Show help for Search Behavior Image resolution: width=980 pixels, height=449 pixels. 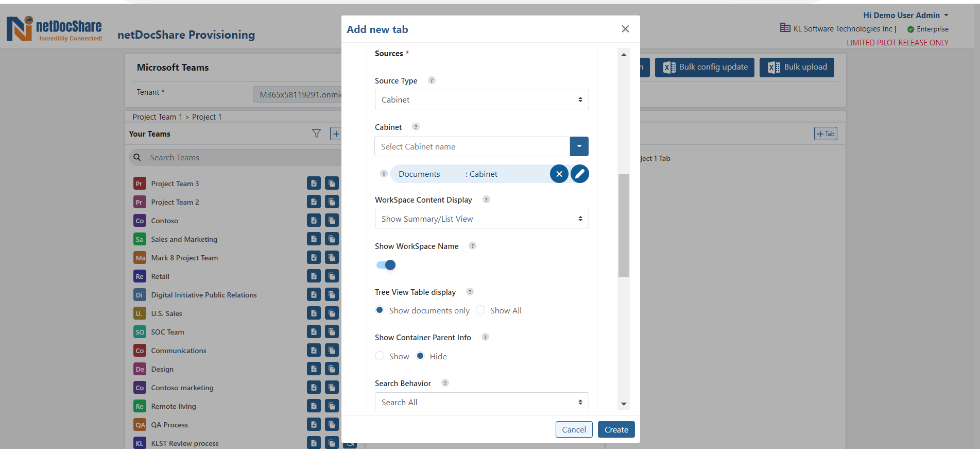point(445,383)
